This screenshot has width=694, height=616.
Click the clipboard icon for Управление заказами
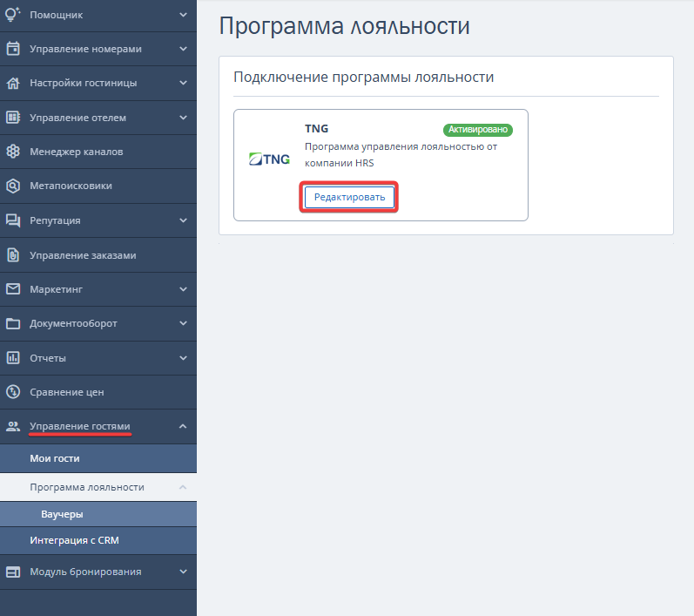(13, 255)
